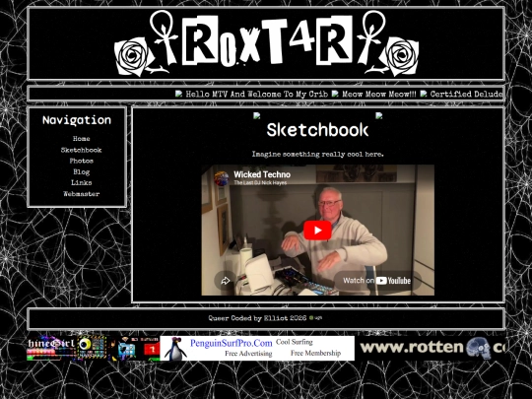Click the PenguinSurfPro.Com banner ad
This screenshot has width=532, height=399.
click(x=257, y=348)
